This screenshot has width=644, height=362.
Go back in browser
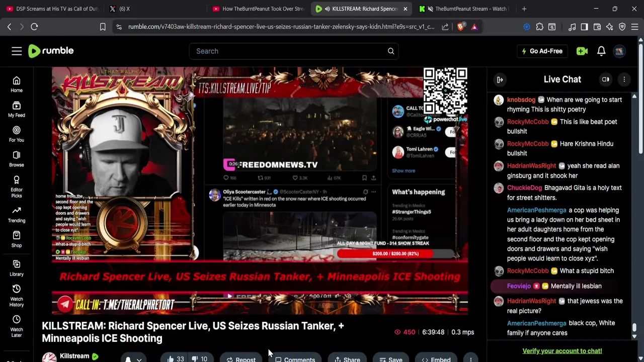9,27
